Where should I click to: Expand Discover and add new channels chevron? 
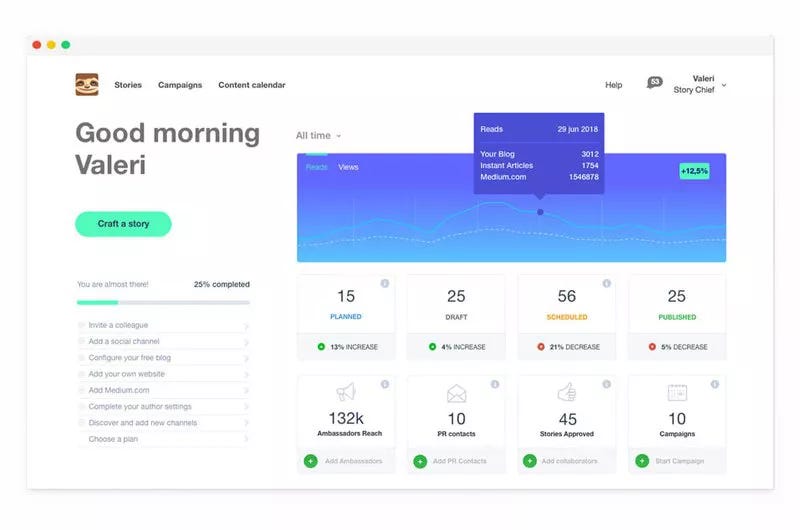point(246,423)
